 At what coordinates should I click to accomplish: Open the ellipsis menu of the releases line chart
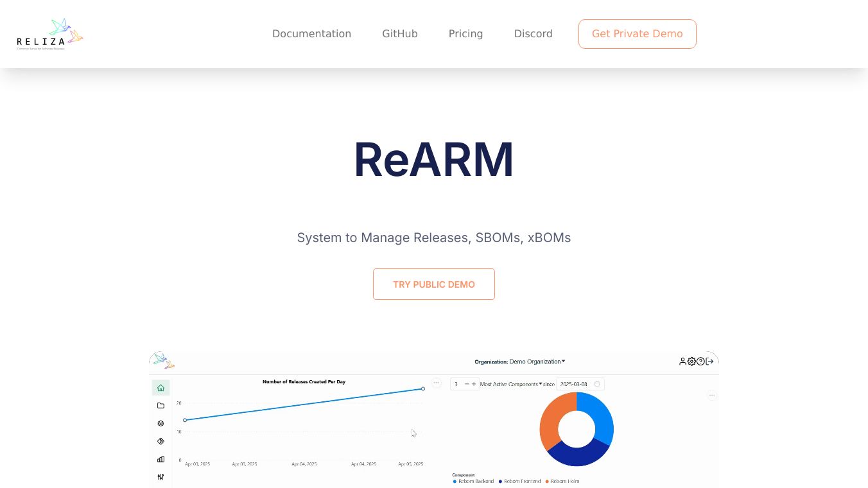437,383
